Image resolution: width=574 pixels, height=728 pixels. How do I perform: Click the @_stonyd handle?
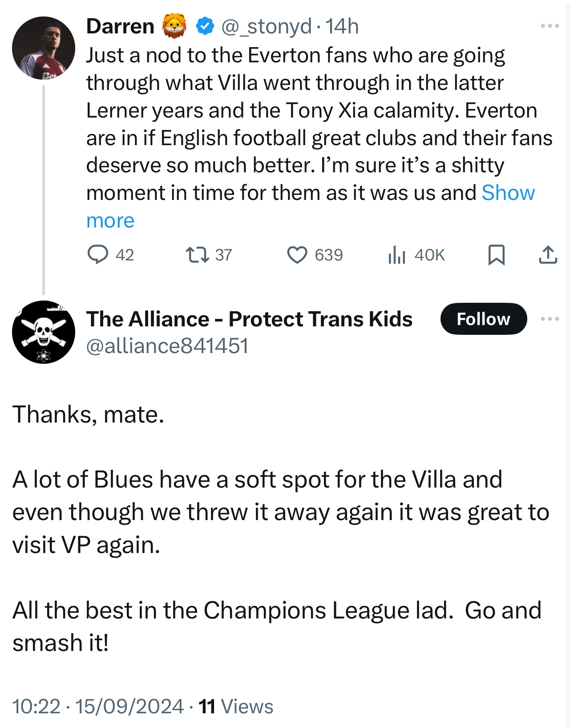[x=266, y=26]
